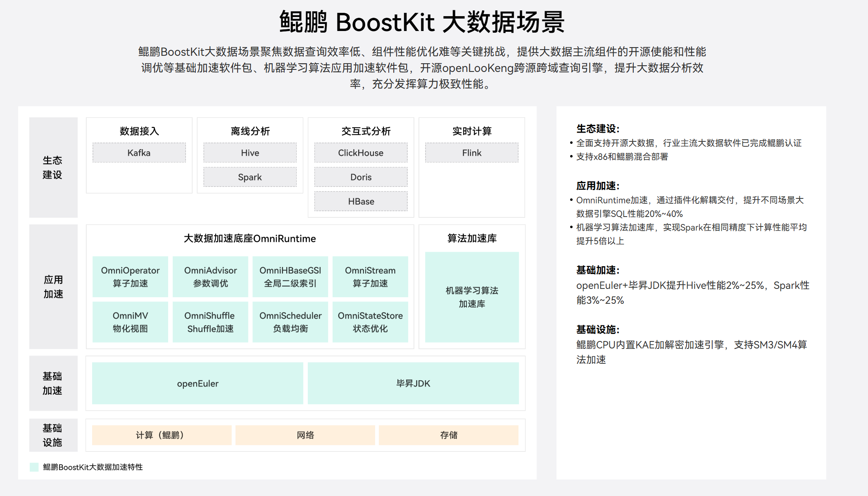Select the OmniScheduler 负载均衡 tile
The width and height of the screenshot is (868, 496).
click(290, 322)
